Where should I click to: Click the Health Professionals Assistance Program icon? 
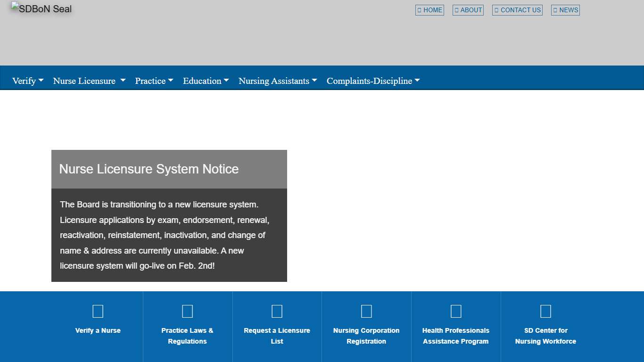click(456, 311)
